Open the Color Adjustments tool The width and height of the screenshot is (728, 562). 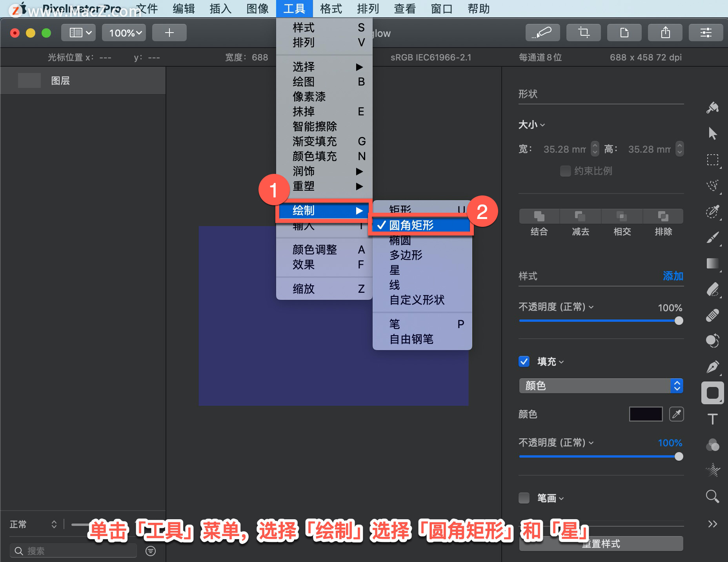(x=713, y=445)
